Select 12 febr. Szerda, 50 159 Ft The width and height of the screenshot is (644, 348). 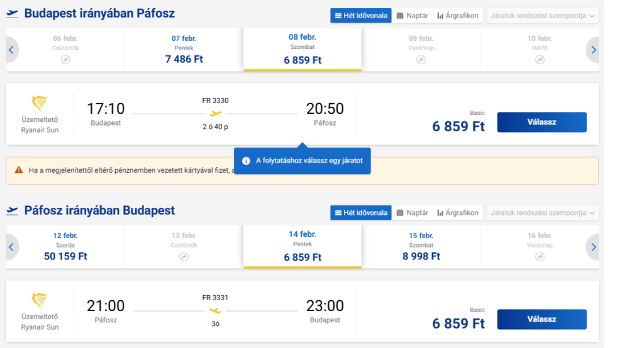(65, 247)
